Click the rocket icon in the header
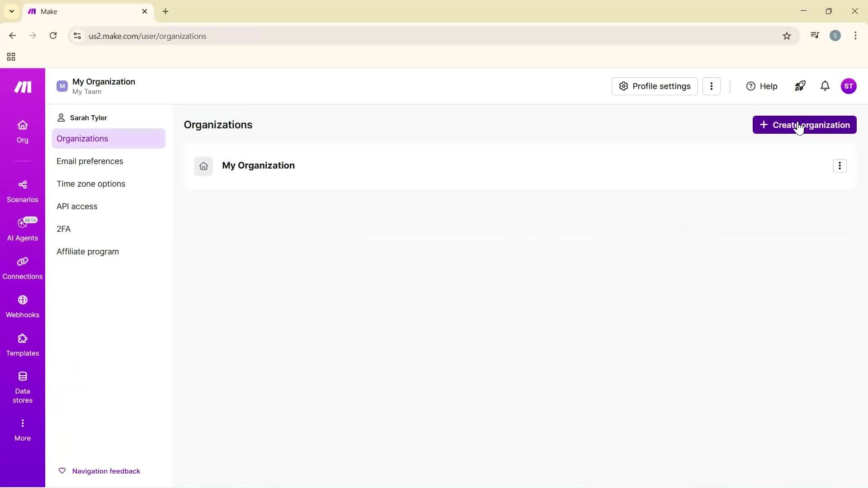 800,86
